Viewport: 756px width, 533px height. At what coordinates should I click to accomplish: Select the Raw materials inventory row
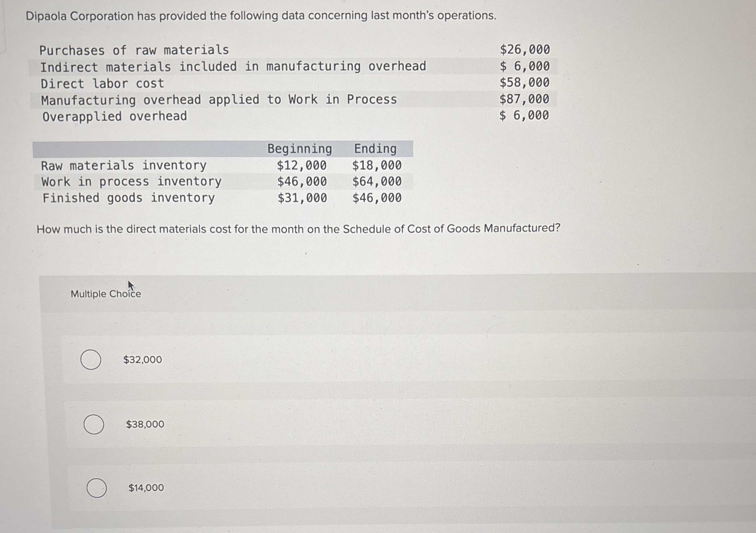pos(123,166)
